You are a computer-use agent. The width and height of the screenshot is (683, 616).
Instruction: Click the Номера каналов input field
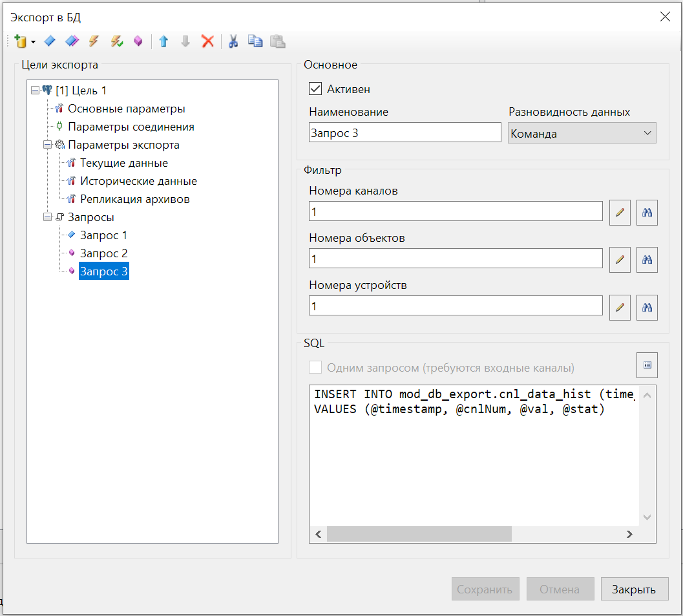click(x=456, y=211)
